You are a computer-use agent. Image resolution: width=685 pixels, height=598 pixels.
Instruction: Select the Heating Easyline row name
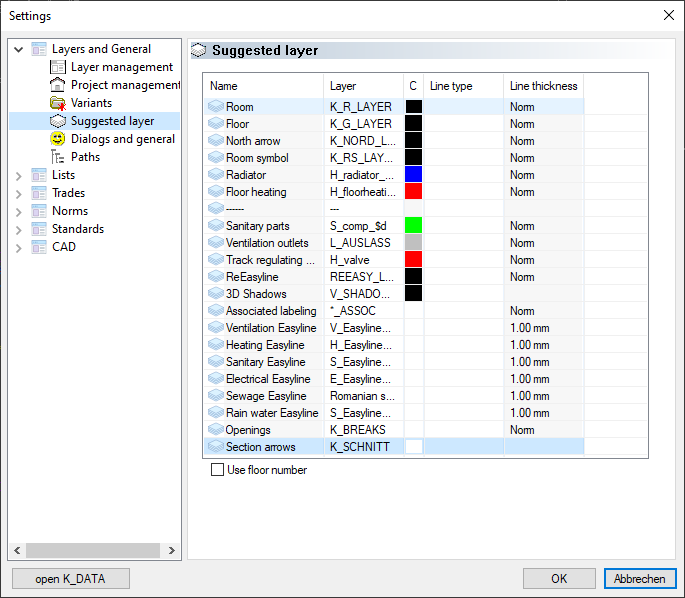coord(265,345)
